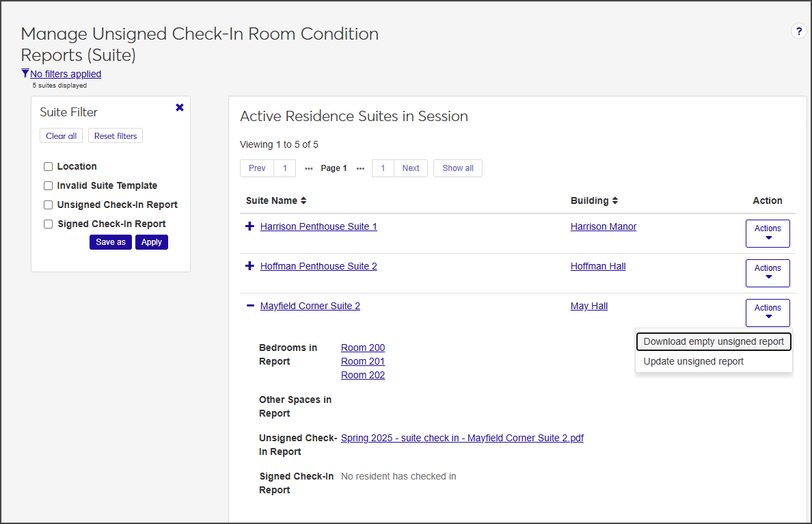
Task: Select Download empty unsigned report
Action: click(714, 341)
